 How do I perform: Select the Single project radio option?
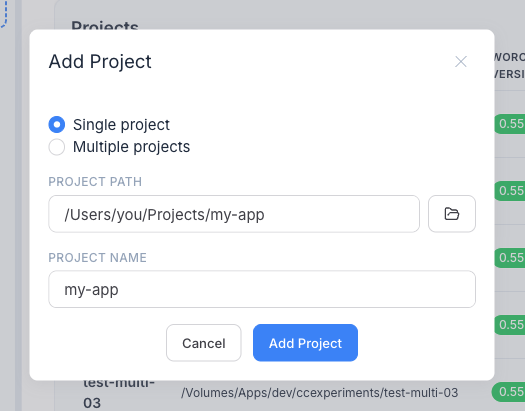click(57, 125)
